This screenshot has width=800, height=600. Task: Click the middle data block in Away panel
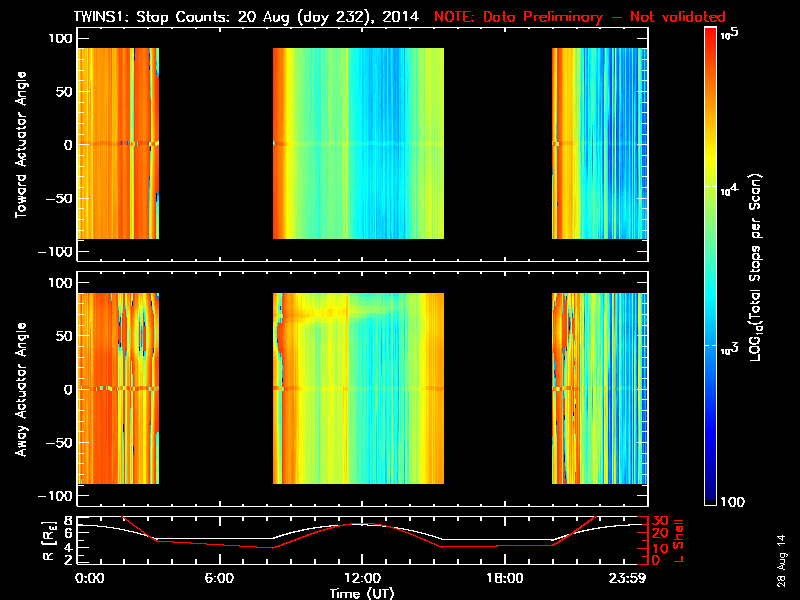tap(358, 388)
